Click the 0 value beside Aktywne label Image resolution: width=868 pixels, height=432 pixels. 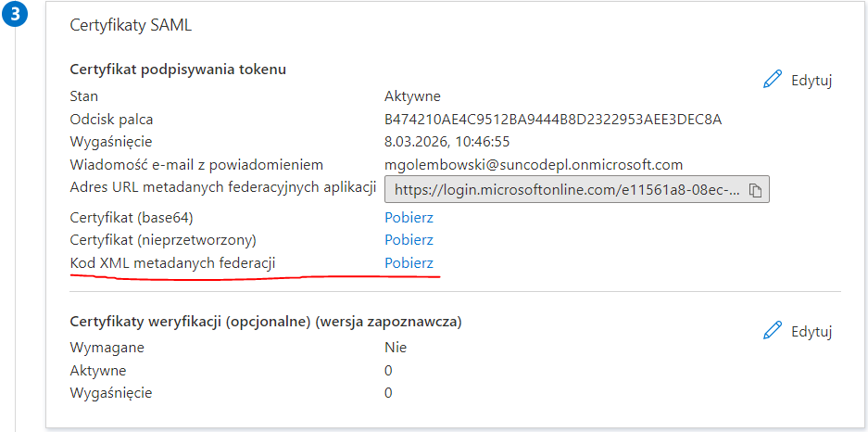pyautogui.click(x=388, y=371)
